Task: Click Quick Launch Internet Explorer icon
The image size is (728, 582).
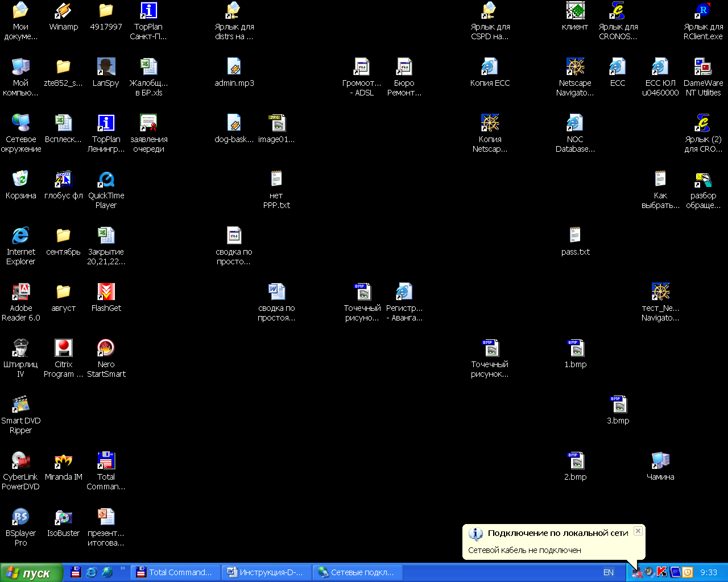Action: 91,572
